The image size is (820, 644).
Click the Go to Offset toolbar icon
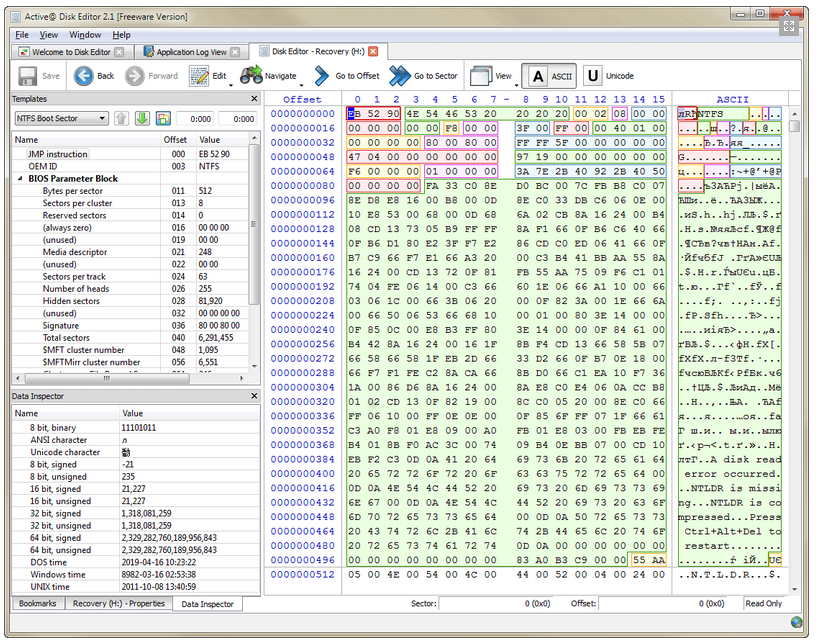pos(321,76)
